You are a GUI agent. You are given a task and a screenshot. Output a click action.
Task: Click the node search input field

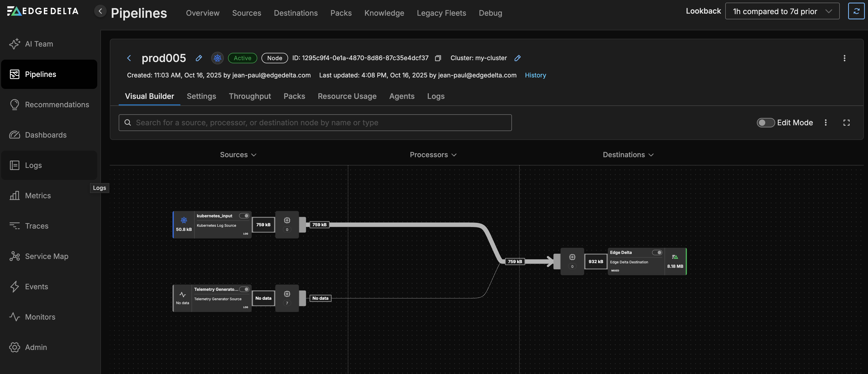[x=315, y=123]
